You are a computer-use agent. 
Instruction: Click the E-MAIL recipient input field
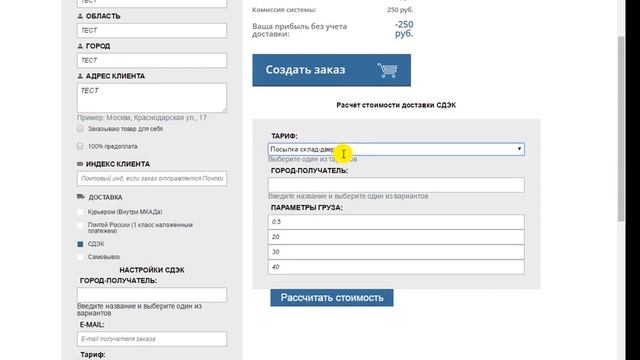152,339
